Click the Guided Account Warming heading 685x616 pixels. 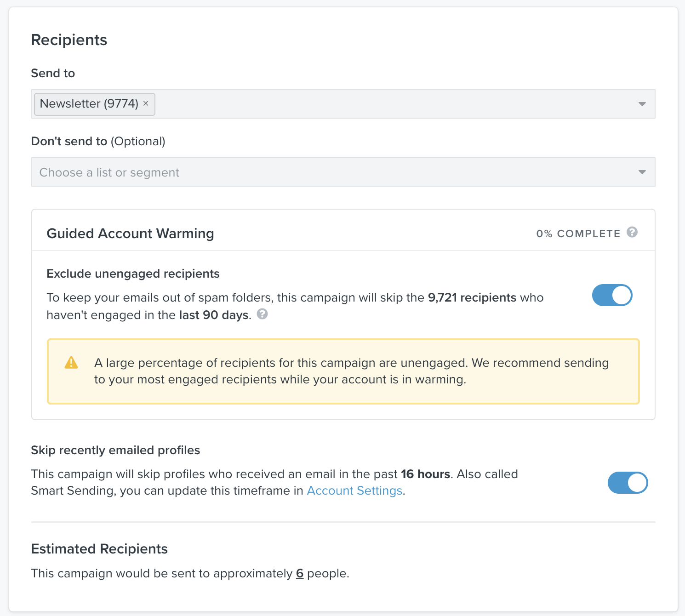[130, 234]
